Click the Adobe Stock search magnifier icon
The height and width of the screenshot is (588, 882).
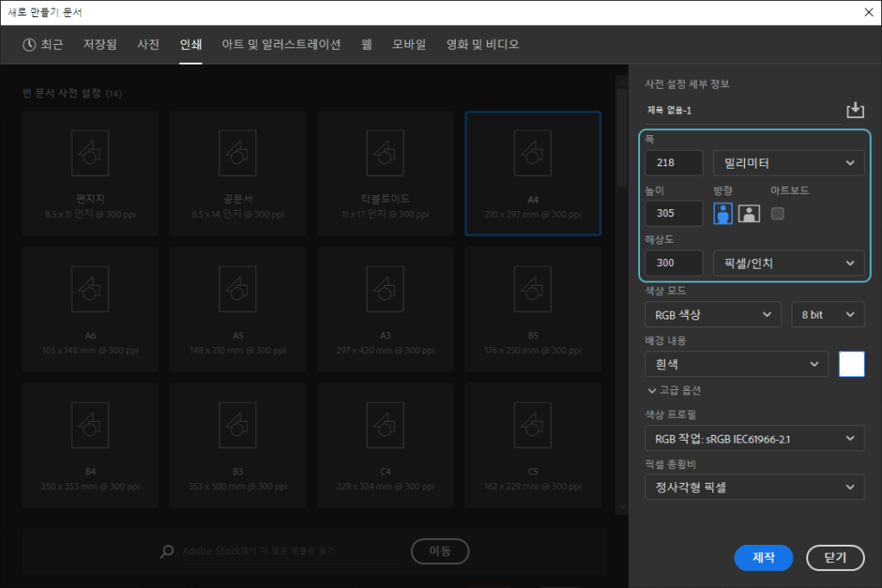point(167,551)
